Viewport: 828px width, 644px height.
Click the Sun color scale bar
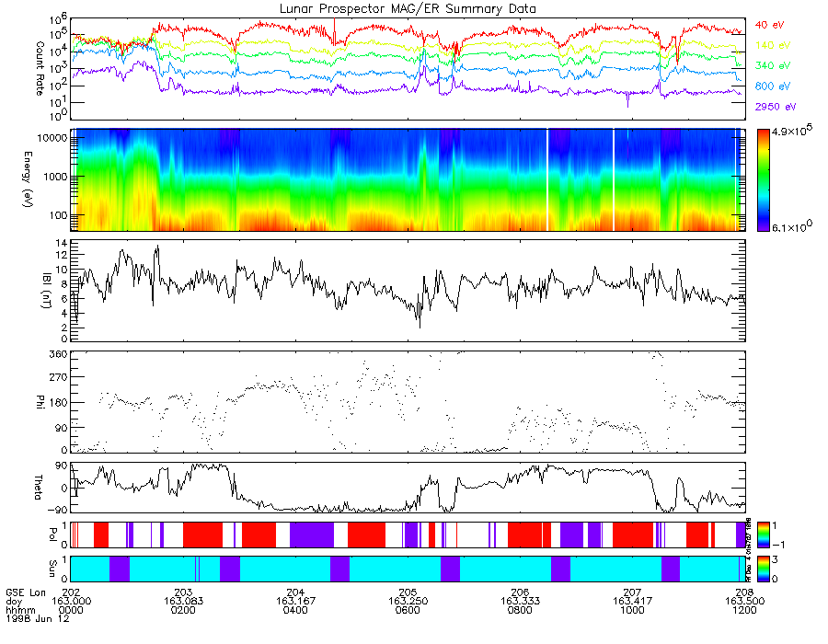point(763,569)
